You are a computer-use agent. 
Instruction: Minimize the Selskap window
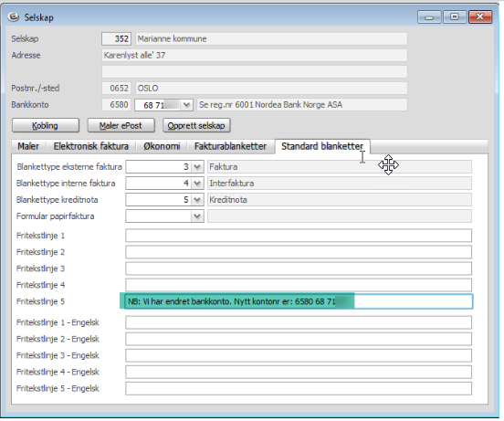coord(429,17)
